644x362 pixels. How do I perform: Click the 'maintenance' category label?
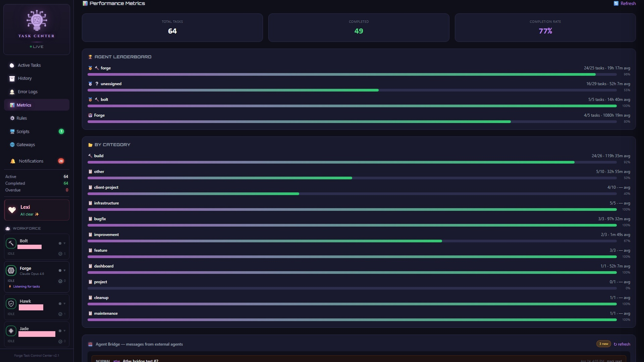[106, 313]
